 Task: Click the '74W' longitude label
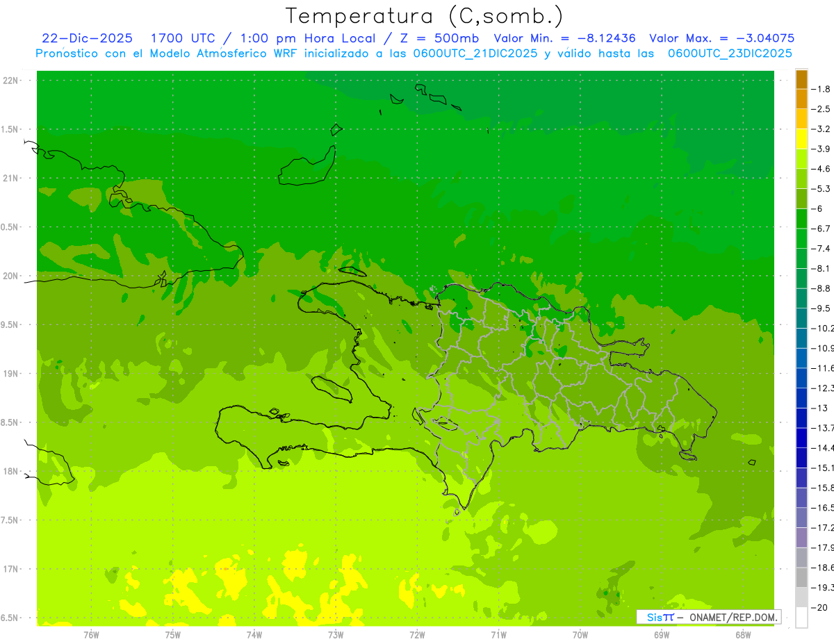coord(254,635)
